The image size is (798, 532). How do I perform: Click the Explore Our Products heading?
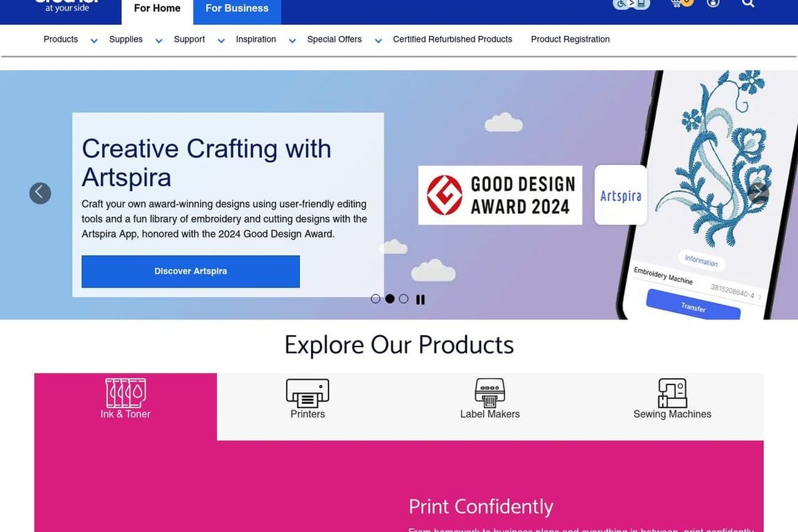pyautogui.click(x=399, y=345)
